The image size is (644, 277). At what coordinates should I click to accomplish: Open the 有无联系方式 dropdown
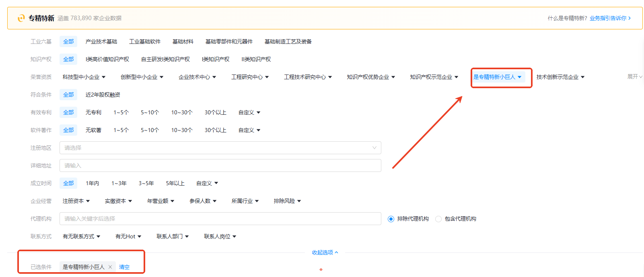(x=81, y=236)
